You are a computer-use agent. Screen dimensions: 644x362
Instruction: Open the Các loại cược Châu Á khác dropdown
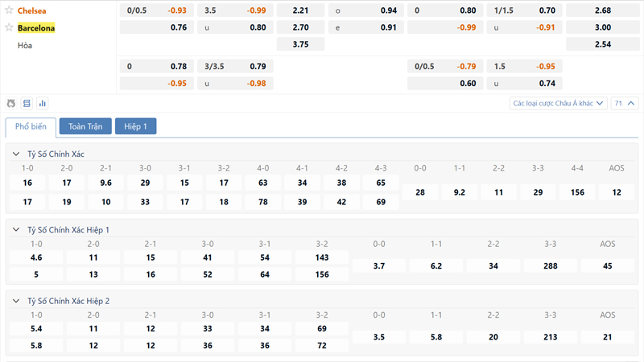click(x=557, y=103)
